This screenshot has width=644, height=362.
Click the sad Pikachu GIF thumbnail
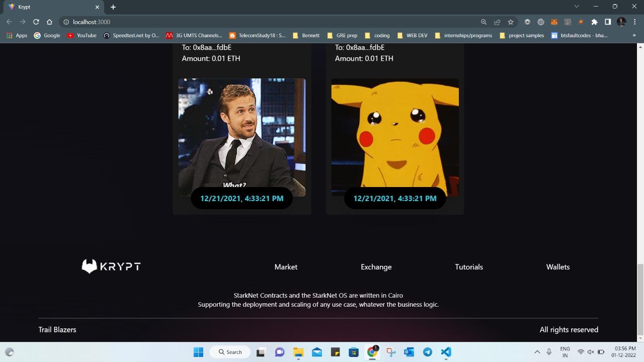(395, 137)
